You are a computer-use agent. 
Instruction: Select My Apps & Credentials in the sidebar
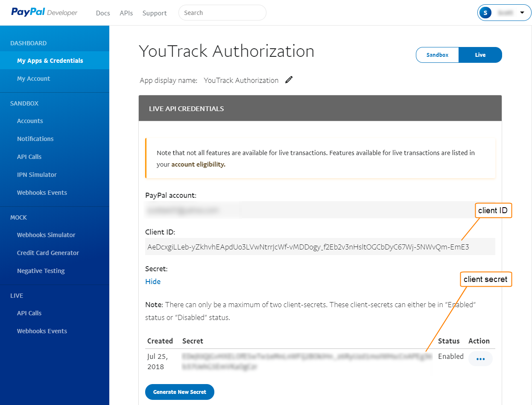(50, 60)
